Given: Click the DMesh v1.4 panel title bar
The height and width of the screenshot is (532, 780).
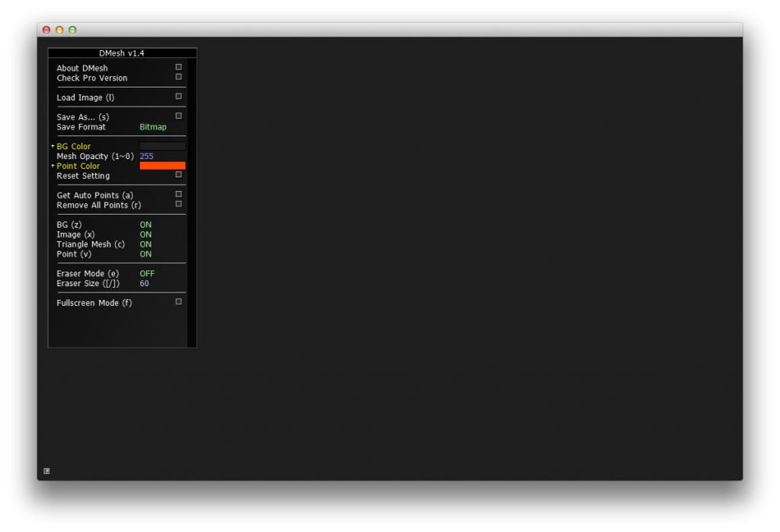Looking at the screenshot, I should pos(122,53).
